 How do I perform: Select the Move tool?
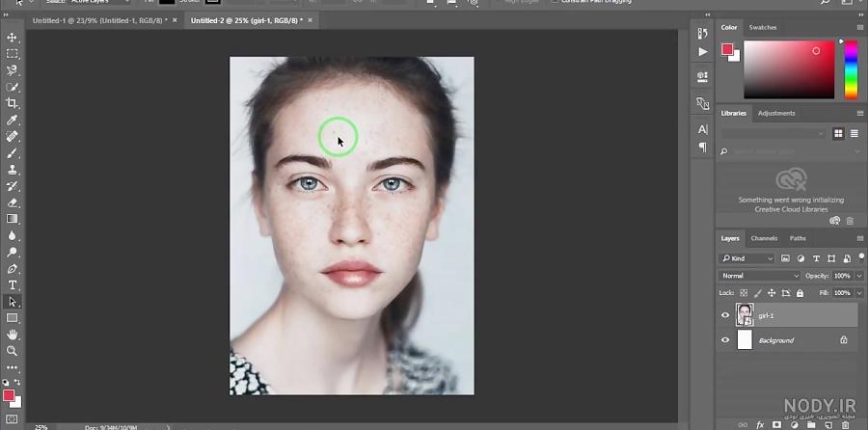12,38
